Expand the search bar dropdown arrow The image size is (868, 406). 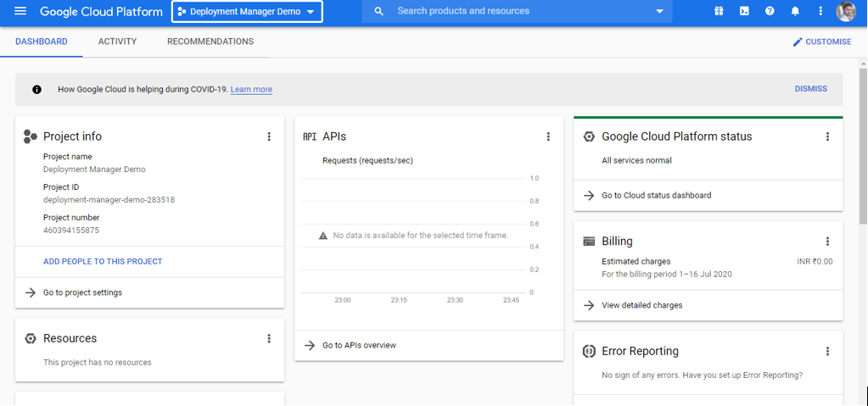point(659,11)
